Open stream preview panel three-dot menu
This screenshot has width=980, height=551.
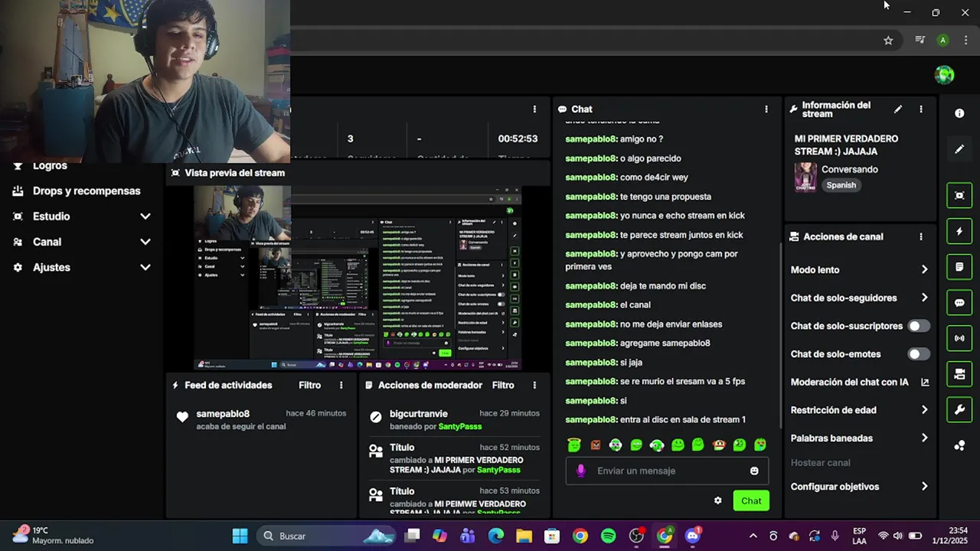[534, 109]
